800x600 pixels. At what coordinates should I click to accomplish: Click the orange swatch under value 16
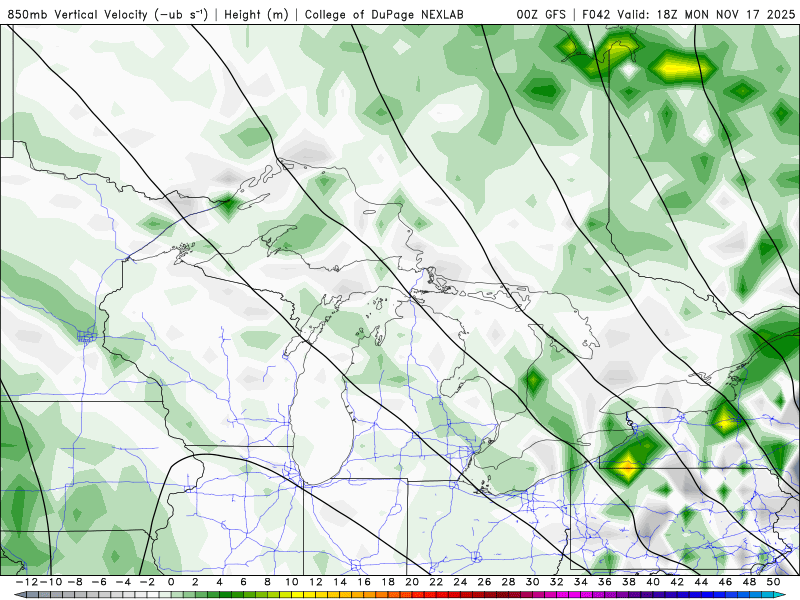pos(370,594)
